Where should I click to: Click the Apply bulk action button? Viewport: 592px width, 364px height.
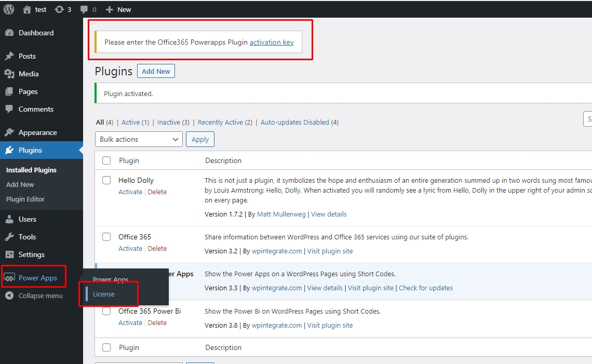tap(200, 139)
